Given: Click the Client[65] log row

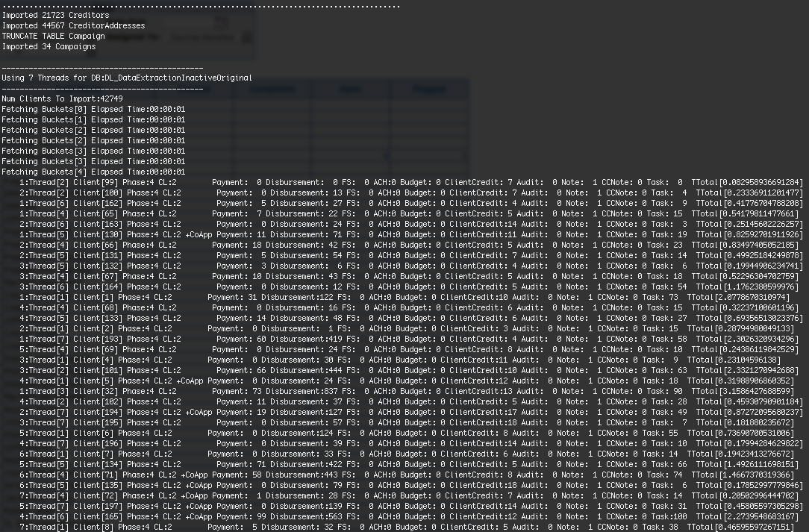Looking at the screenshot, I should tap(409, 213).
